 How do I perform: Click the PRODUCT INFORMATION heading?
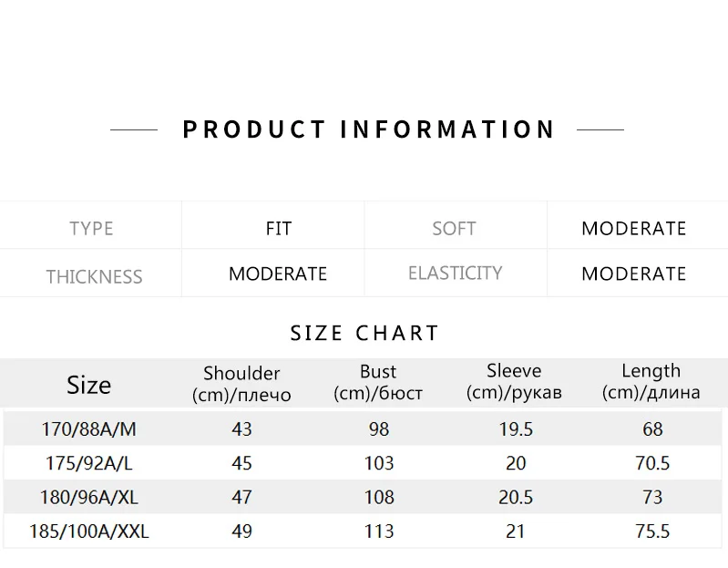[x=368, y=129]
